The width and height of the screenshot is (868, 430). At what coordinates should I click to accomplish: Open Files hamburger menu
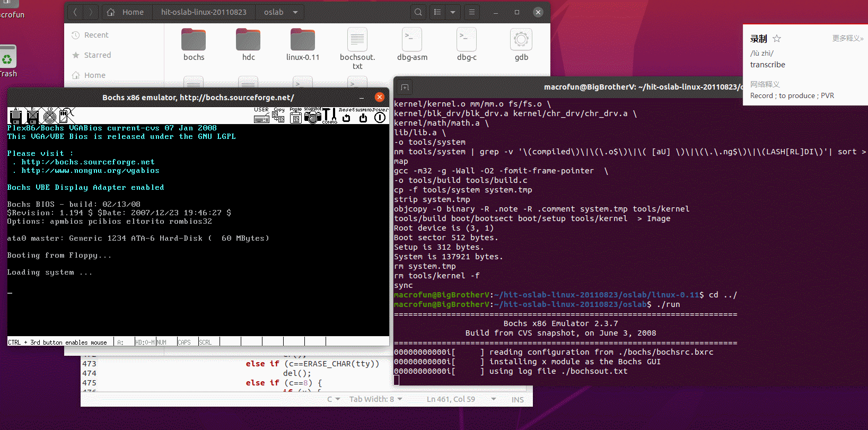(x=471, y=12)
